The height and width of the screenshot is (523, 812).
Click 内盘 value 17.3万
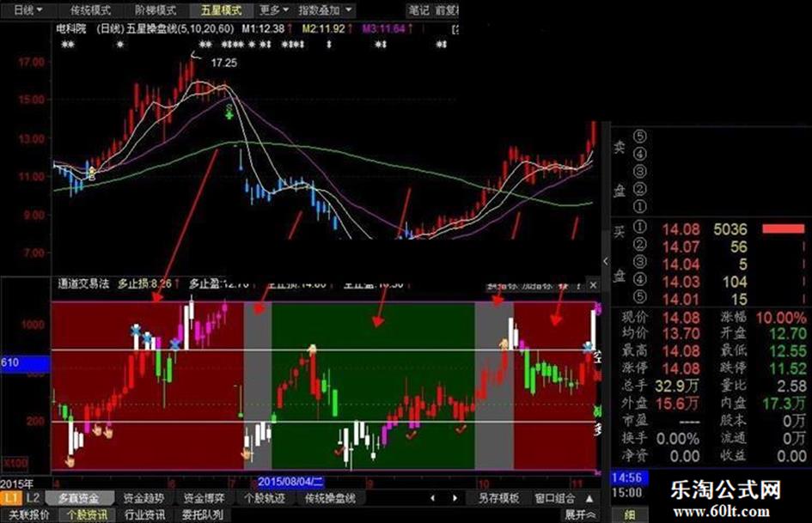pos(784,403)
